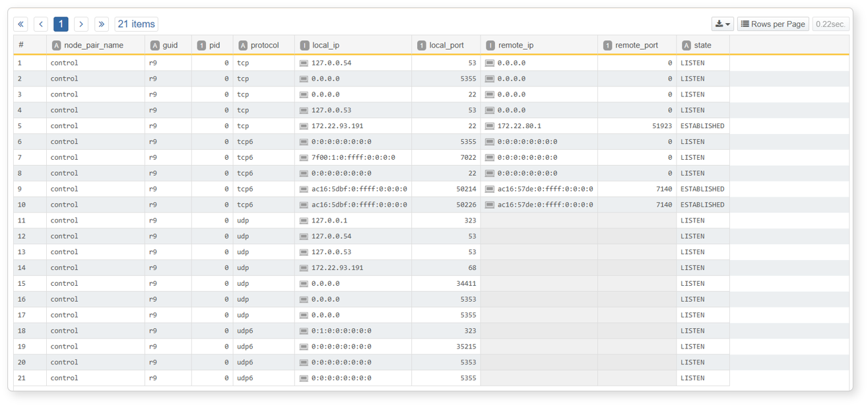Image resolution: width=868 pixels, height=406 pixels.
Task: Click network icon next to 172.22.80.1
Action: pyautogui.click(x=490, y=126)
